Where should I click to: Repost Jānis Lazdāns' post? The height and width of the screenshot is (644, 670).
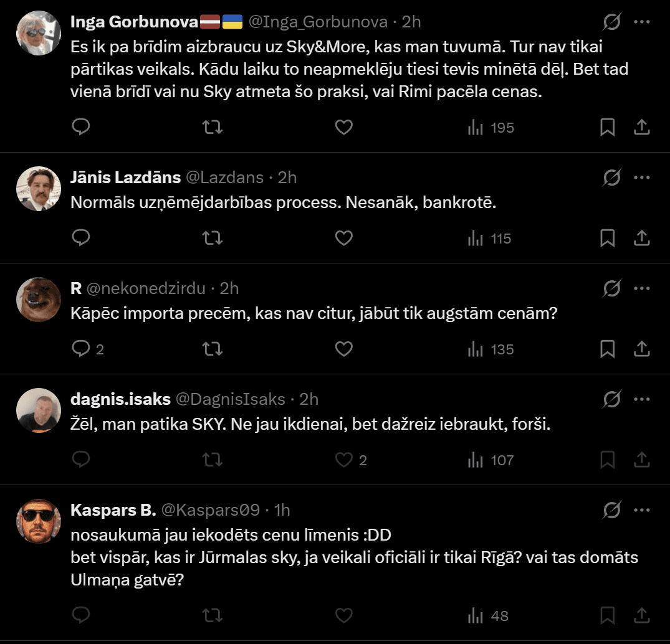pyautogui.click(x=213, y=239)
